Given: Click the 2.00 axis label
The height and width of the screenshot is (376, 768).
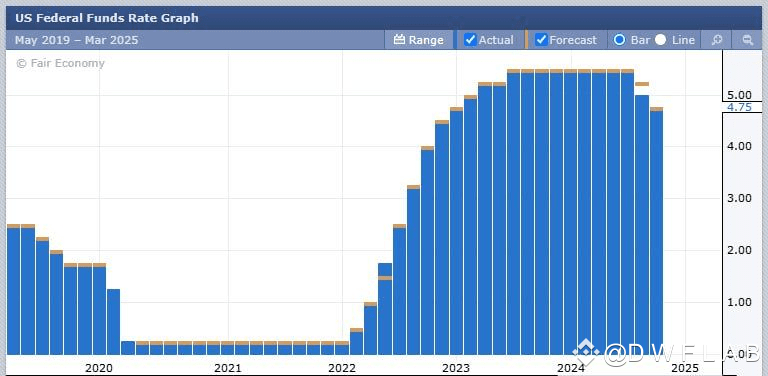Looking at the screenshot, I should point(739,250).
